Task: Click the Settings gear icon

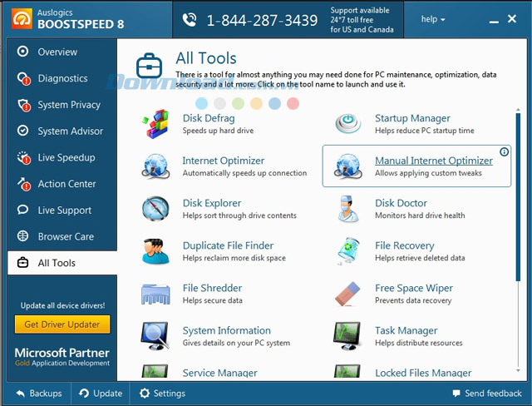Action: [x=145, y=393]
